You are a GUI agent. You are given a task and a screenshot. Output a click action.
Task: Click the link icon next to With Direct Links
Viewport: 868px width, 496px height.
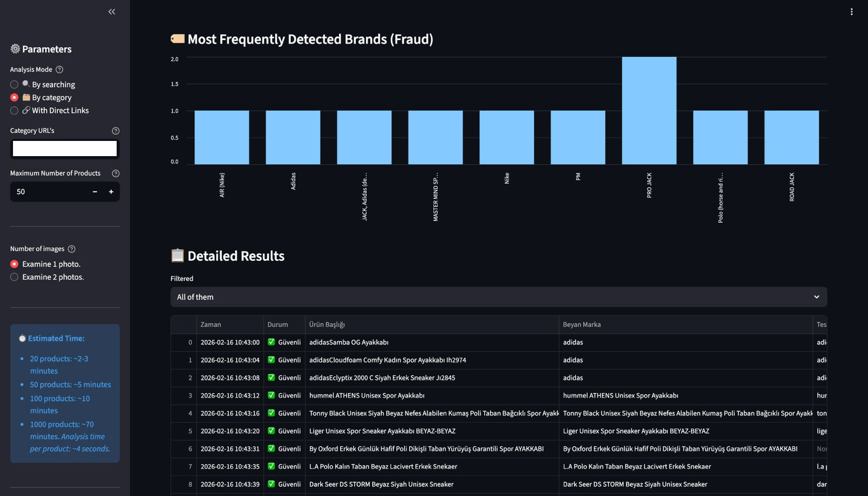27,111
